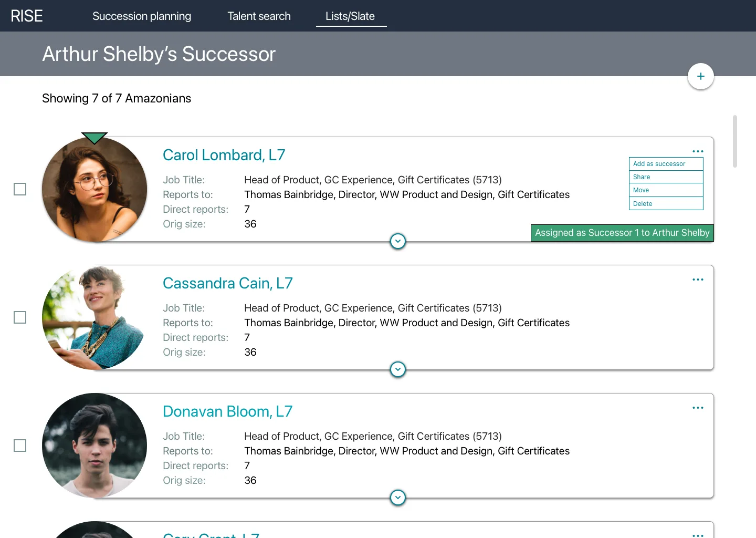Expand Cassandra Cain's card with the chevron
756x538 pixels.
click(398, 369)
